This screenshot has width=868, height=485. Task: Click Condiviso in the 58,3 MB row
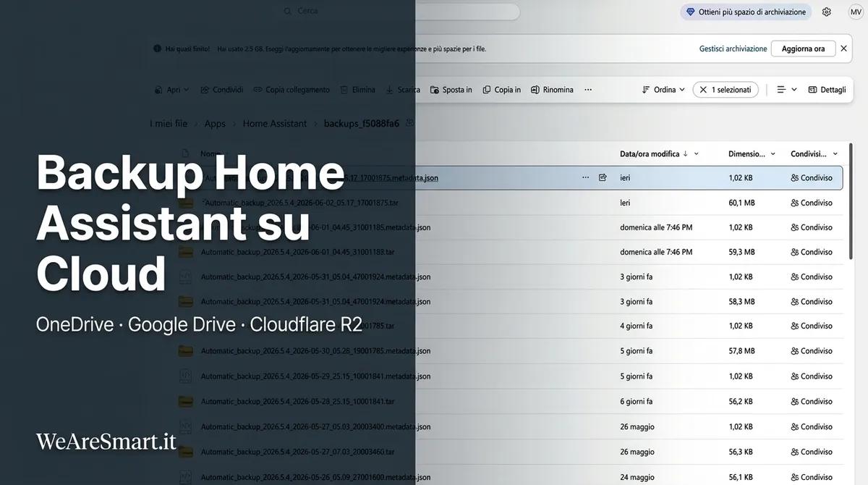click(812, 301)
